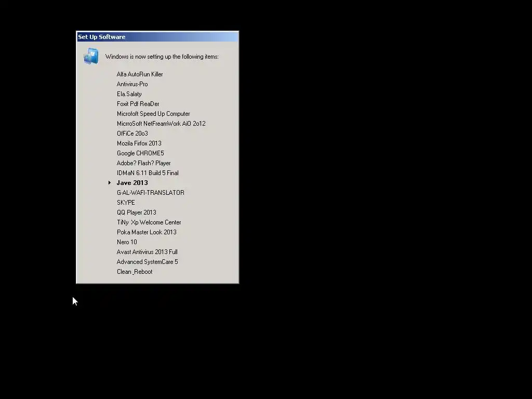This screenshot has height=399, width=532.
Task: Select Google CHROME5 in the list
Action: pyautogui.click(x=140, y=153)
